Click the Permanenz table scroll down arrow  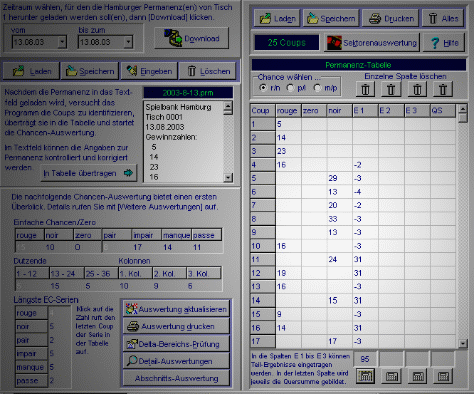click(x=463, y=343)
